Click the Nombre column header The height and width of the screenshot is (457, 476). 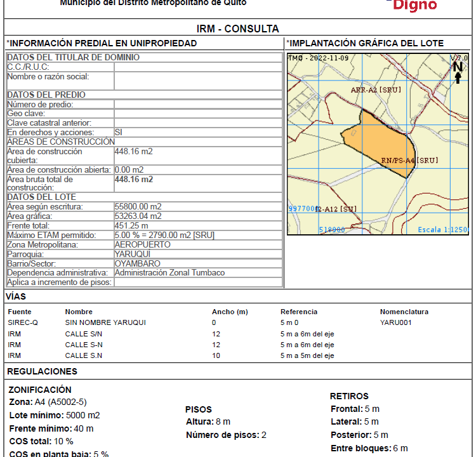(x=79, y=312)
